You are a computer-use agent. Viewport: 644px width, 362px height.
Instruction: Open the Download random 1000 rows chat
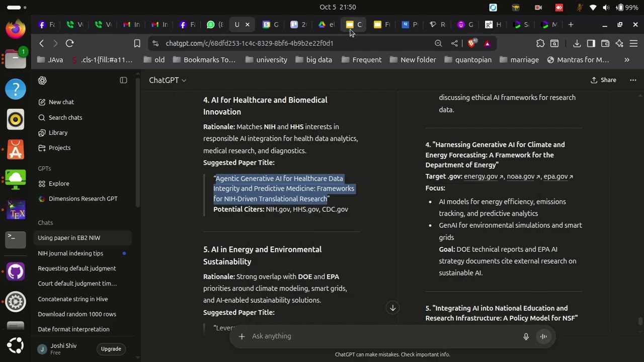click(83, 314)
